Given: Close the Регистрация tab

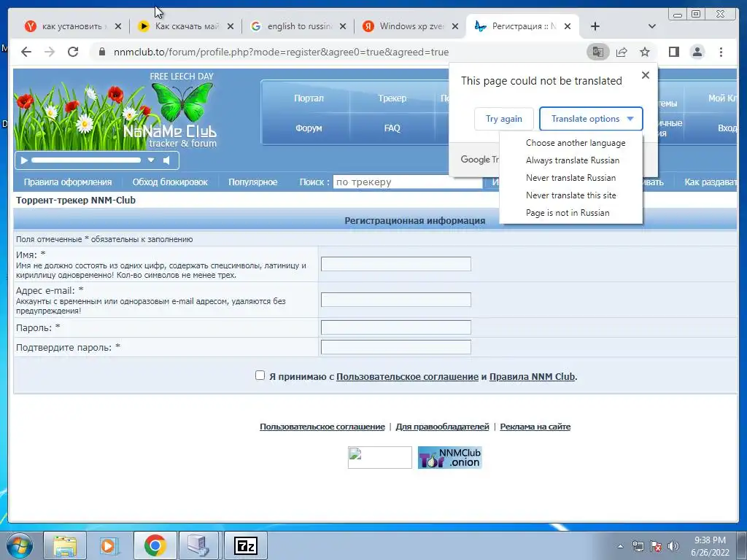Looking at the screenshot, I should (x=568, y=27).
